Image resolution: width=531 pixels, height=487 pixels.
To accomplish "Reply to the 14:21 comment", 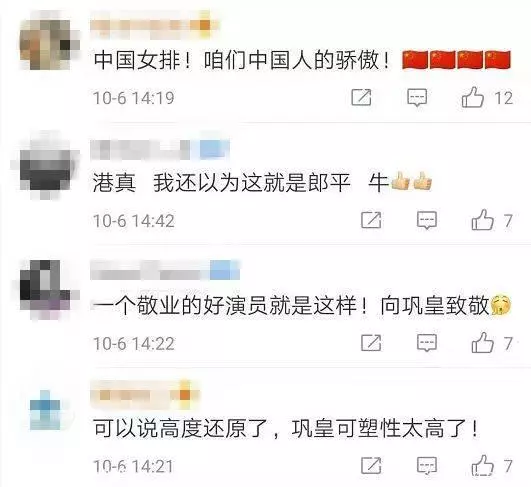I will click(x=427, y=466).
